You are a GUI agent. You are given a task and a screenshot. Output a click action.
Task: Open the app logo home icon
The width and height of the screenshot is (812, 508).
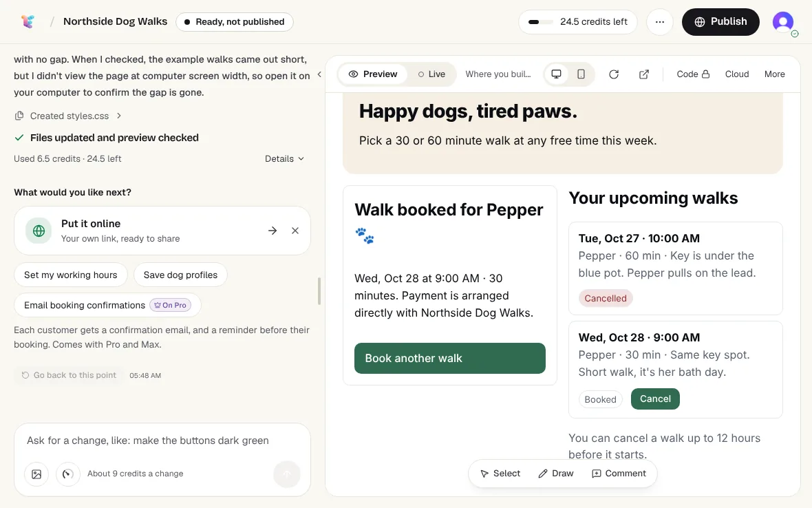click(28, 21)
